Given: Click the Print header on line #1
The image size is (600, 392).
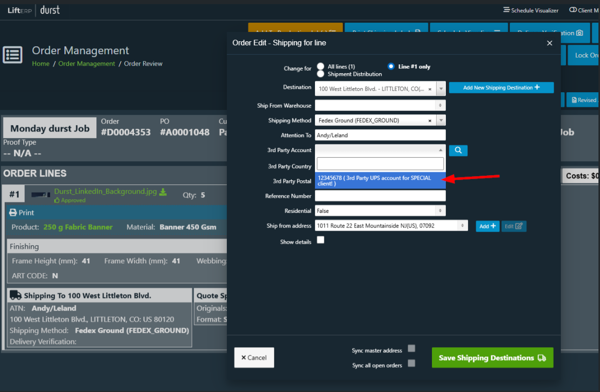Looking at the screenshot, I should (117, 212).
